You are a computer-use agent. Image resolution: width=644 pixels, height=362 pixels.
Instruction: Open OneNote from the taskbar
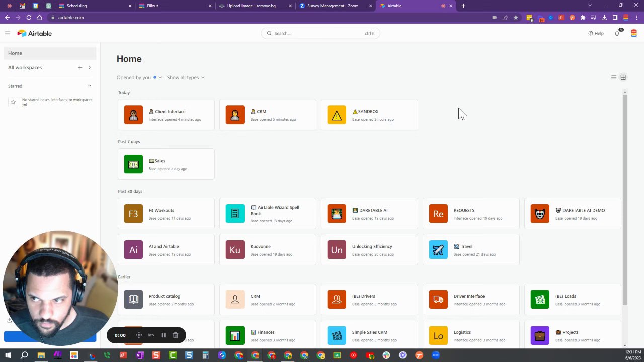coord(139,355)
